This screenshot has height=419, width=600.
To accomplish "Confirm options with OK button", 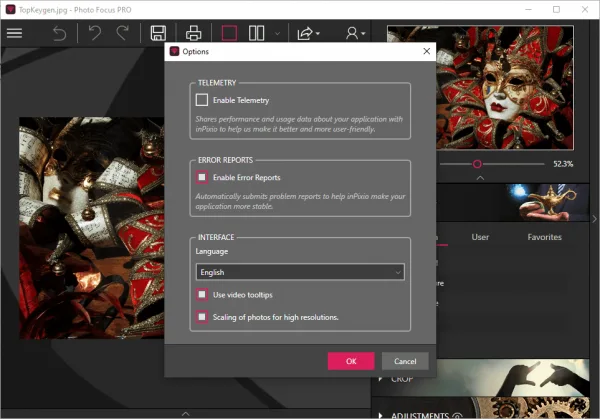I will click(x=351, y=361).
